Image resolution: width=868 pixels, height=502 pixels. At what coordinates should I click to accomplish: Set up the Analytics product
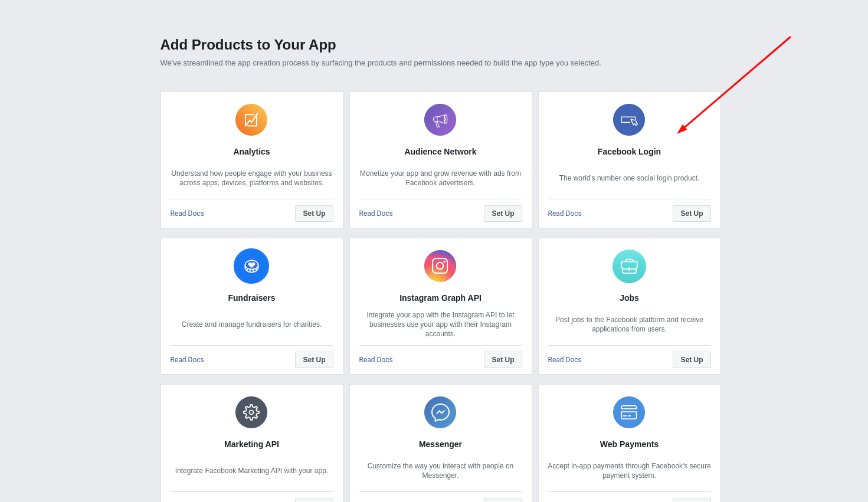click(314, 214)
